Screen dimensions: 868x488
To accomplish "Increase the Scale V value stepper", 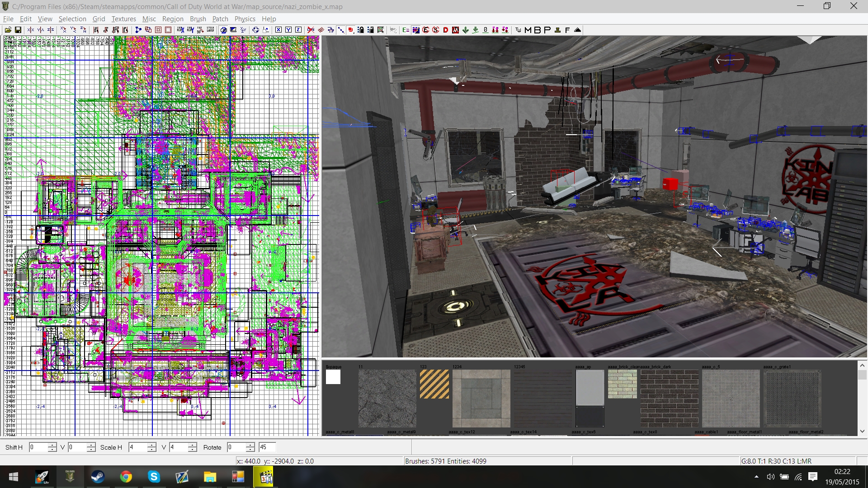I will (192, 445).
